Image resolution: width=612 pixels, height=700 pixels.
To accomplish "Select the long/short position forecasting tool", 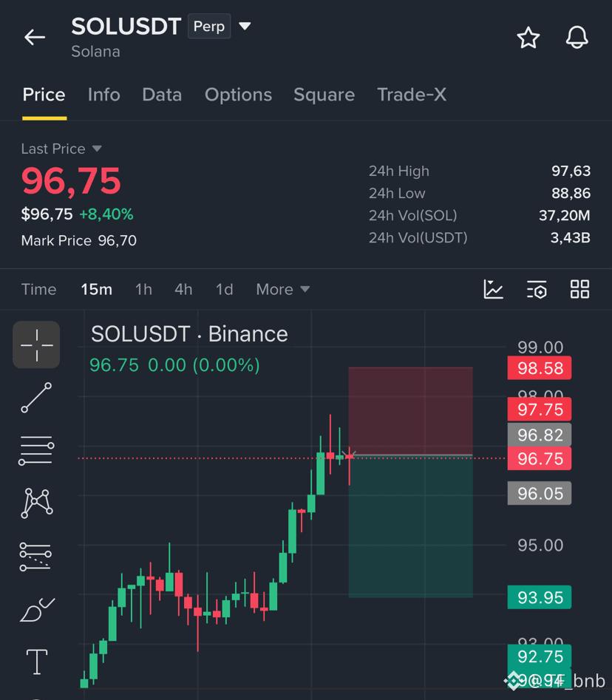I will tap(35, 557).
